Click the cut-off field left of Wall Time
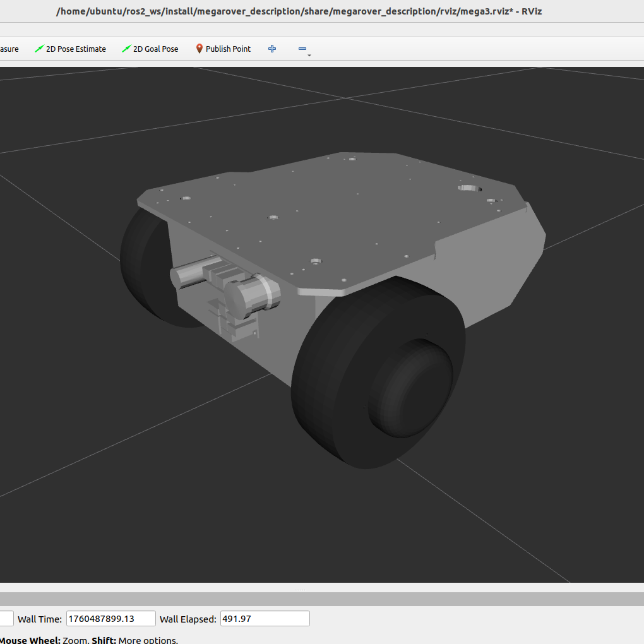Image resolution: width=644 pixels, height=644 pixels. (x=6, y=619)
